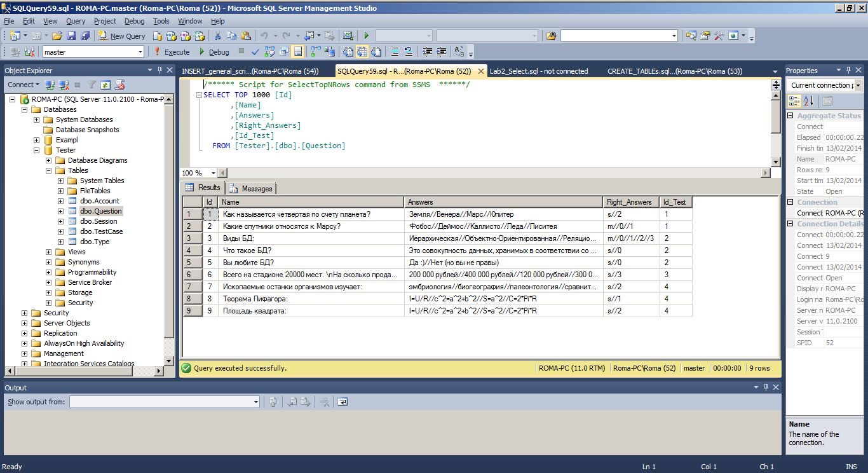This screenshot has height=473, width=868.
Task: Expand the dbo.Account table node
Action: click(x=60, y=201)
